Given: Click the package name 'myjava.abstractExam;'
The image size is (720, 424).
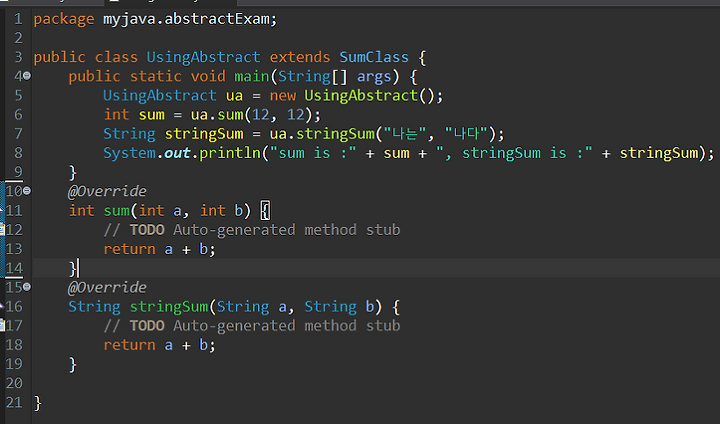Looking at the screenshot, I should click(x=190, y=19).
